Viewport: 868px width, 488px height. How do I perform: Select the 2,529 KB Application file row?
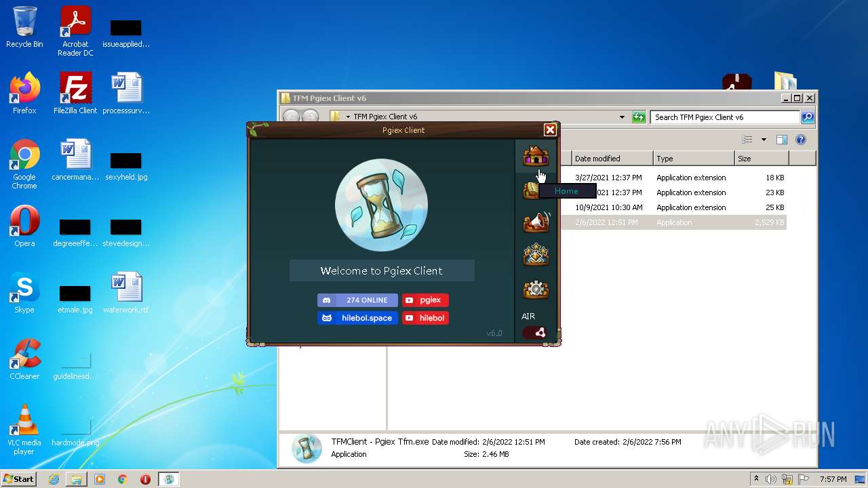[675, 222]
